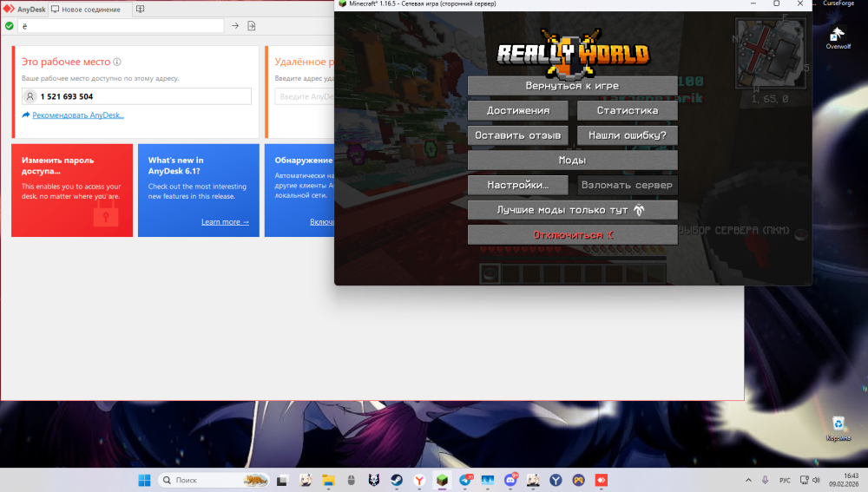Click the grey mouse icon on taskbar
Image resolution: width=868 pixels, height=492 pixels.
[351, 481]
